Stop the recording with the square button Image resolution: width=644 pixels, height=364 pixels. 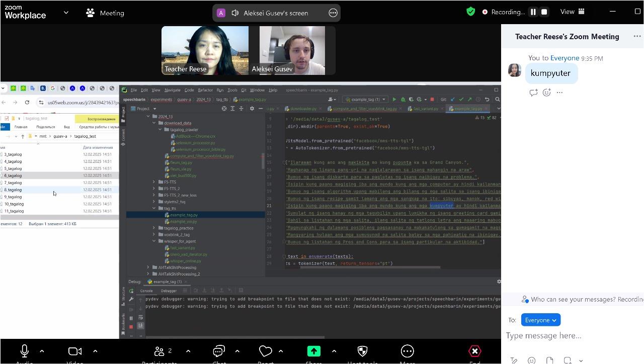click(544, 12)
